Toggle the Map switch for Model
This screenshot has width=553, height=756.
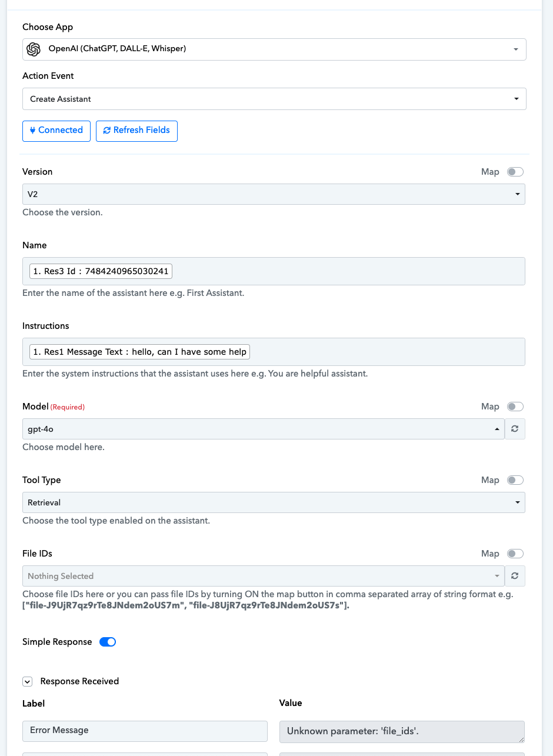pos(515,407)
